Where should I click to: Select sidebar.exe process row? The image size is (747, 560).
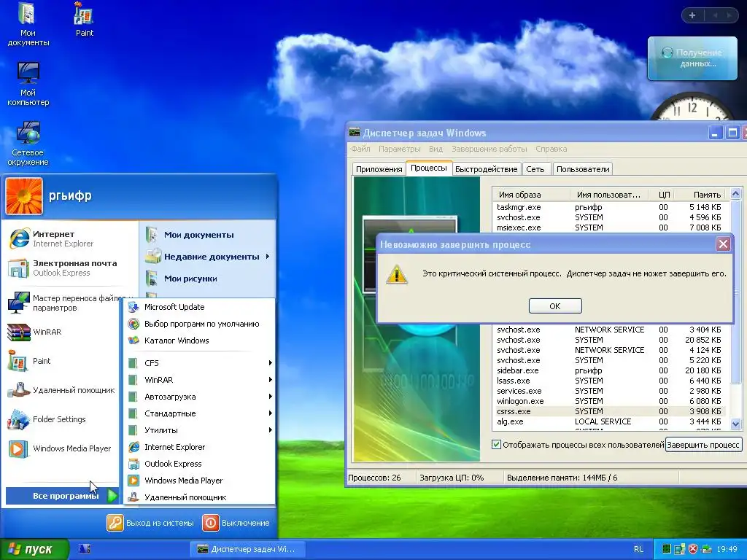(609, 370)
